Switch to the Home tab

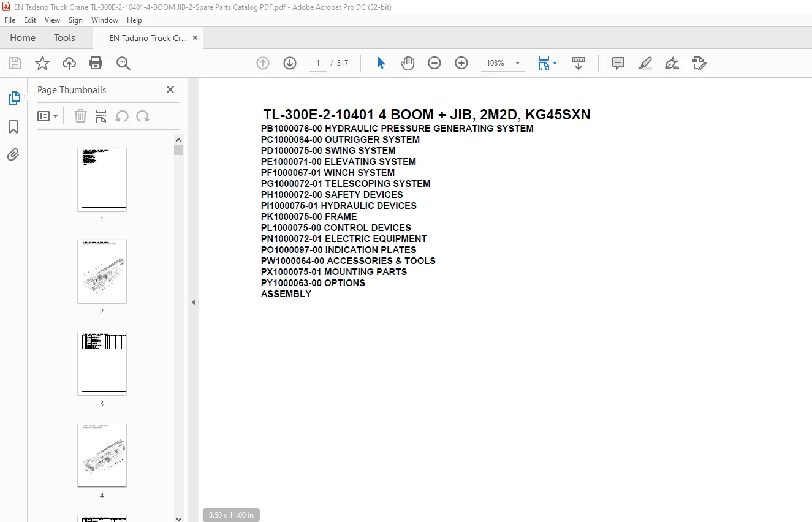[x=23, y=38]
